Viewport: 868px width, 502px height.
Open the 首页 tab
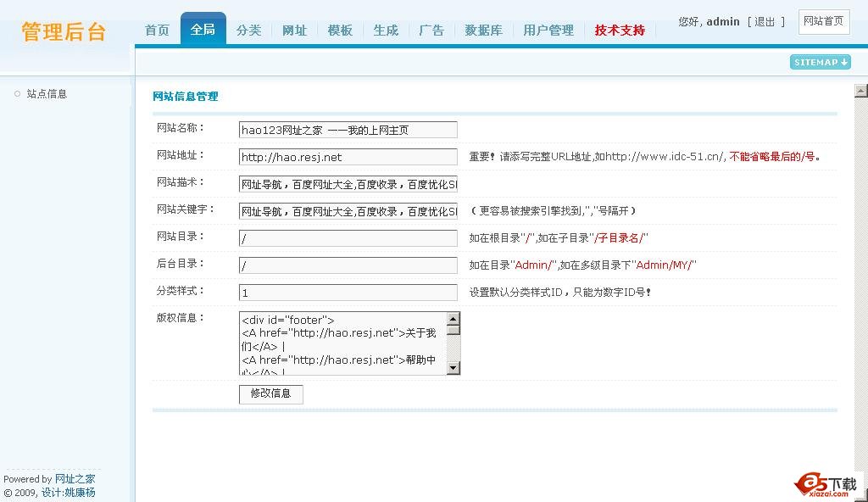click(x=157, y=31)
